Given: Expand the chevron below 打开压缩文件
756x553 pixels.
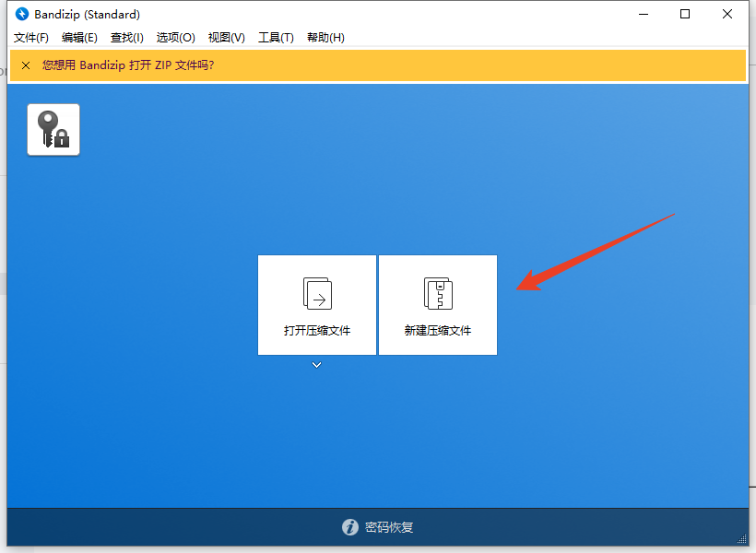Looking at the screenshot, I should pos(316,365).
